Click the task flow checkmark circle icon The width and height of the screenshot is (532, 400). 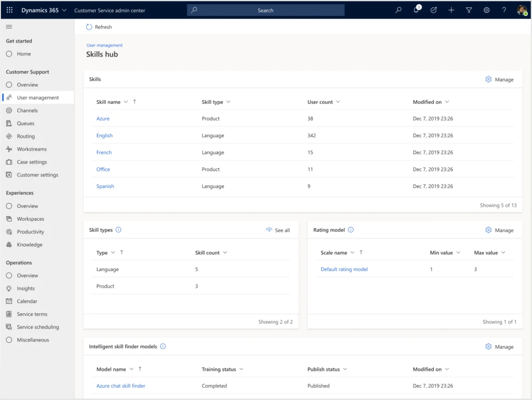[434, 10]
